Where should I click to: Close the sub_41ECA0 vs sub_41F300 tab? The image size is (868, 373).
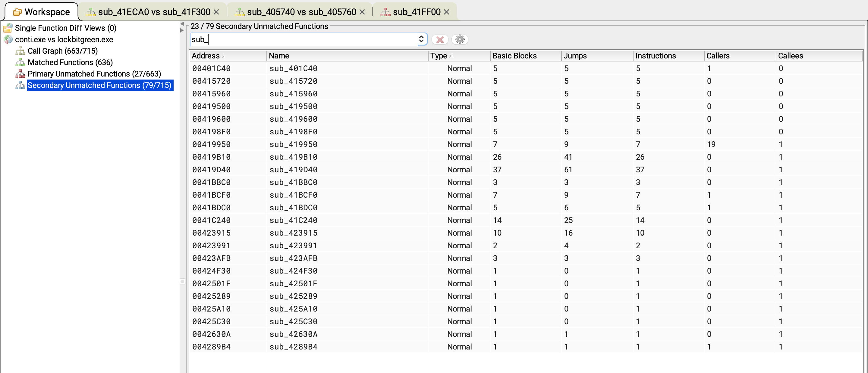pos(216,12)
